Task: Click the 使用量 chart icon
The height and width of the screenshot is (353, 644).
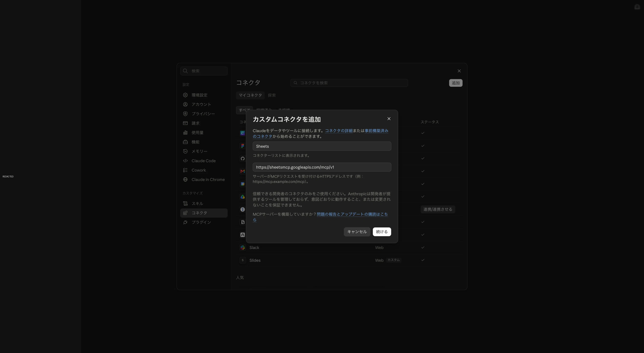Action: tap(185, 133)
